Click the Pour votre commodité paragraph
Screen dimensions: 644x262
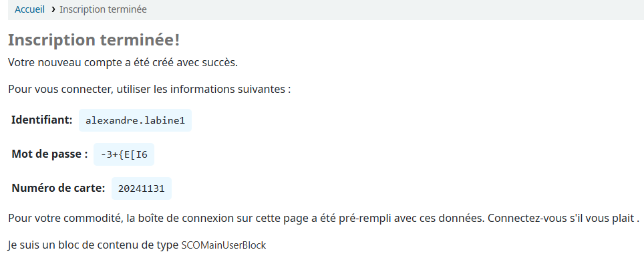323,218
